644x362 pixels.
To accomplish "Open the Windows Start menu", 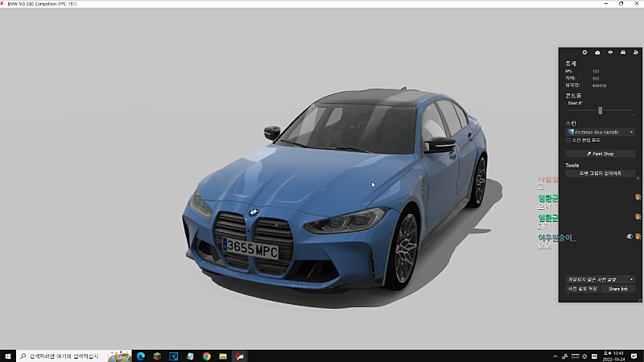I will coord(8,356).
